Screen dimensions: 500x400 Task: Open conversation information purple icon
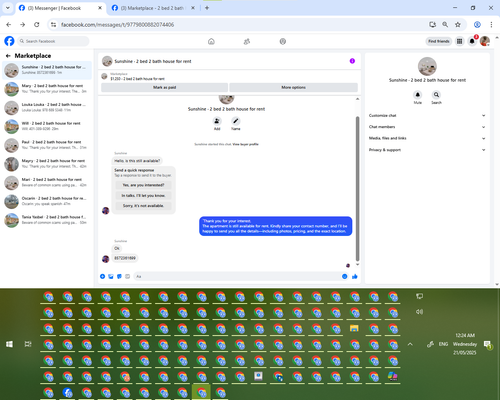352,61
